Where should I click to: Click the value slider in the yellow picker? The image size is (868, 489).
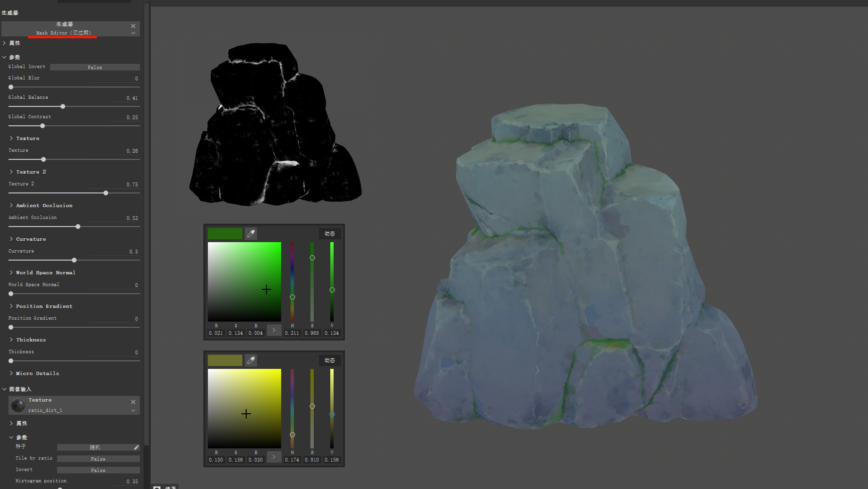click(332, 409)
